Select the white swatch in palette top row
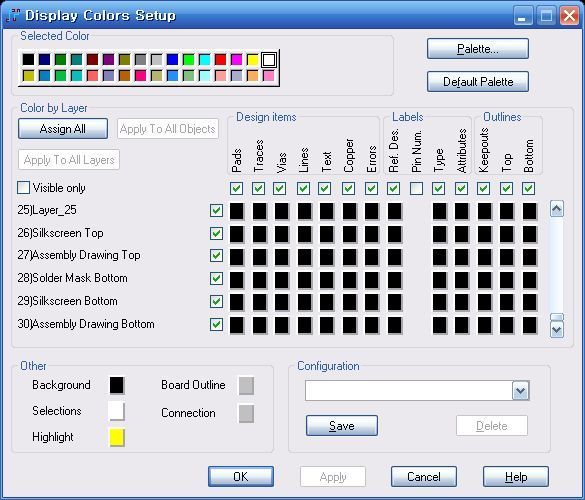 click(x=269, y=60)
